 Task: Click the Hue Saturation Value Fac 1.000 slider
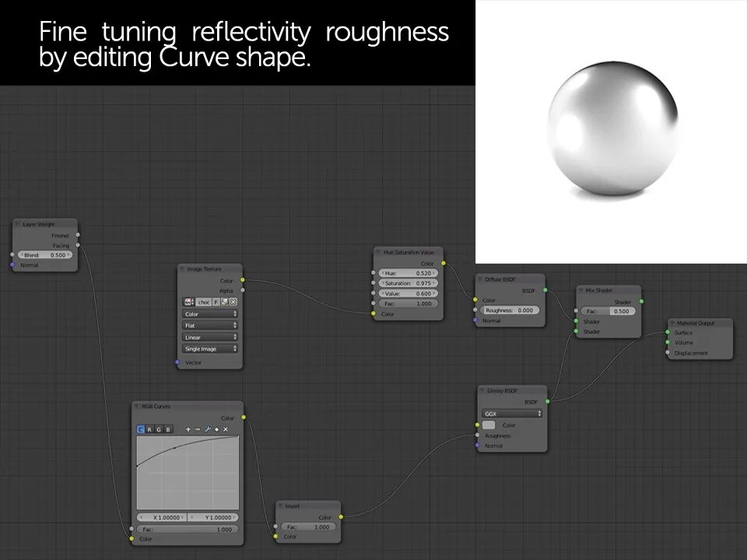[409, 303]
